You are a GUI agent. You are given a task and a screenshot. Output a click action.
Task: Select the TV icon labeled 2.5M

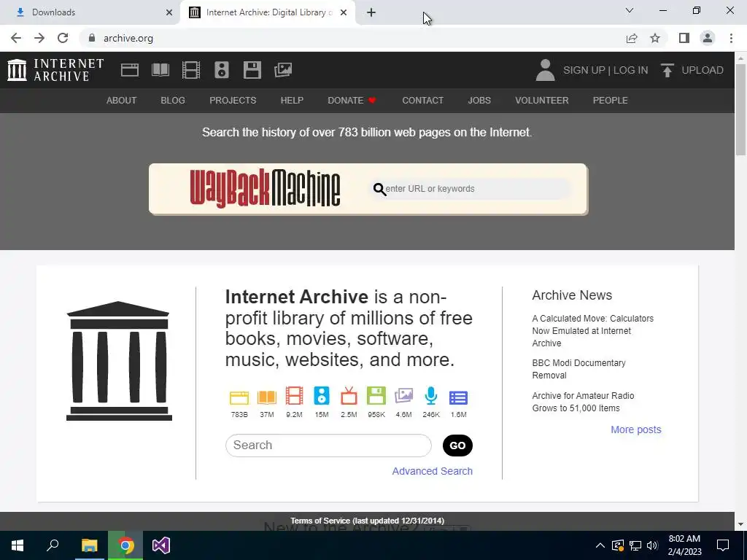pyautogui.click(x=349, y=396)
